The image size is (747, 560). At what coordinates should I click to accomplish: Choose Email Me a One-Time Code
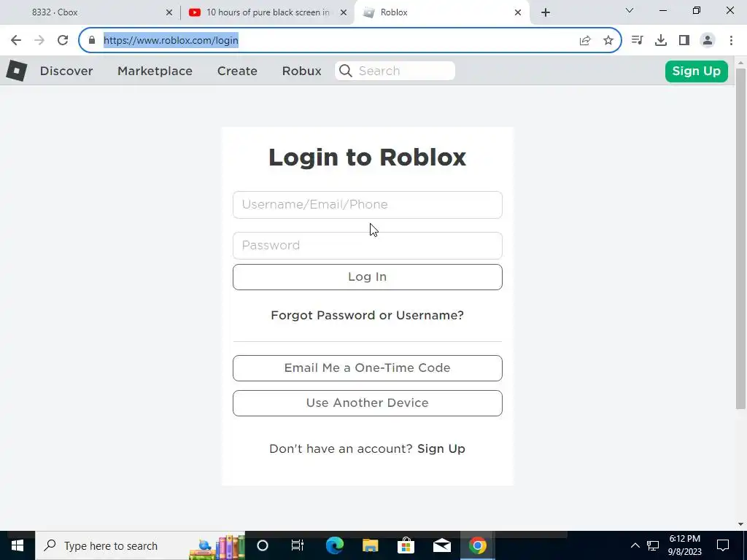click(368, 368)
